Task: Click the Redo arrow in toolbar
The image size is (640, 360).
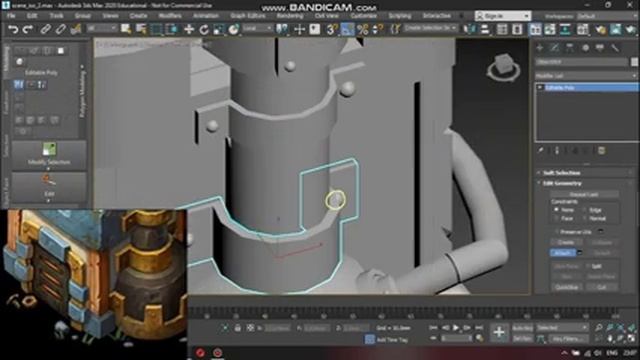Action: point(28,29)
